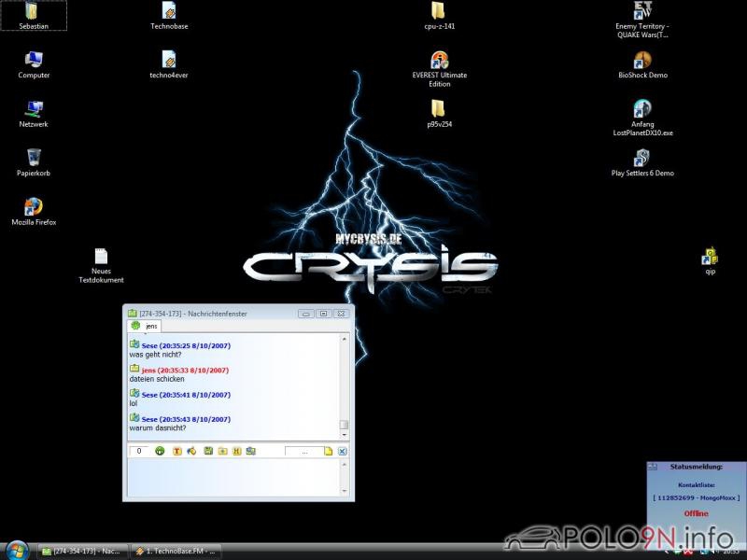Click the Sese (20:35:41) message header

(x=186, y=395)
